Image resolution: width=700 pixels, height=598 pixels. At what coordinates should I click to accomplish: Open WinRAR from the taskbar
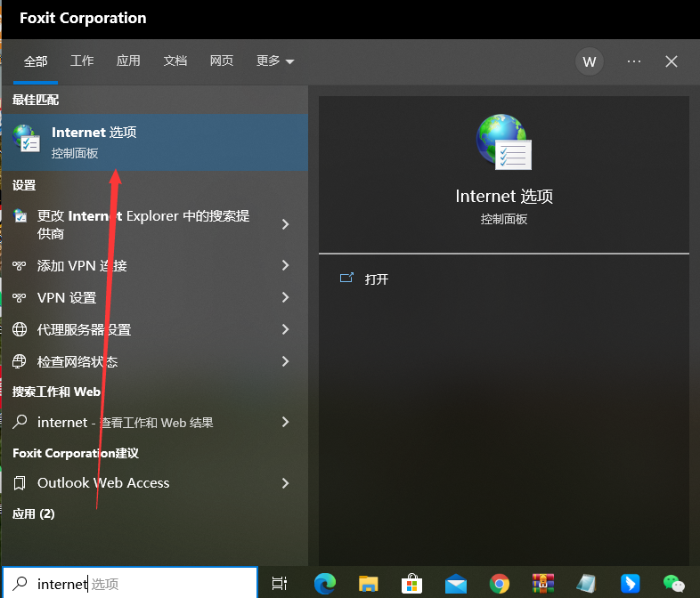543,584
